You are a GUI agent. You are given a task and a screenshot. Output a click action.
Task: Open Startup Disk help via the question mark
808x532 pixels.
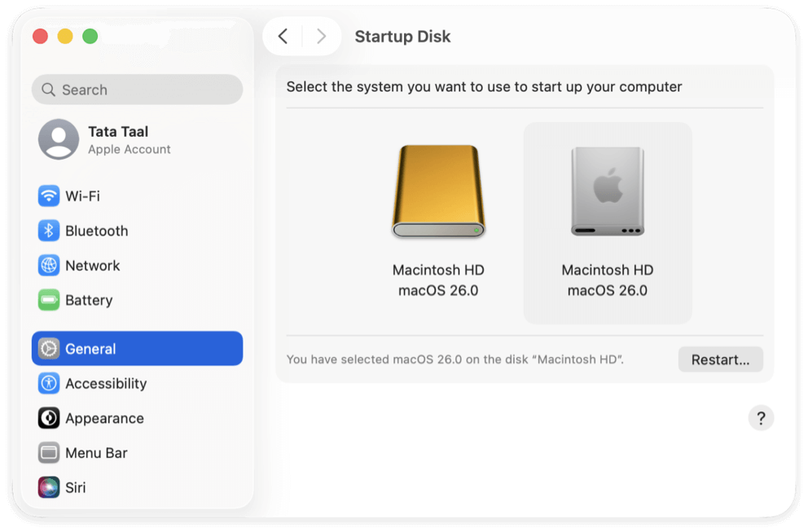761,417
